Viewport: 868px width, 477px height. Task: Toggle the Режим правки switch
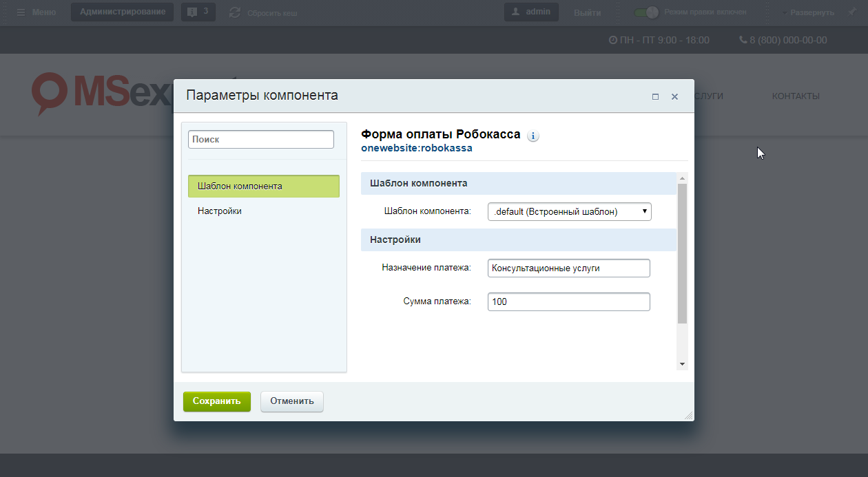[646, 12]
